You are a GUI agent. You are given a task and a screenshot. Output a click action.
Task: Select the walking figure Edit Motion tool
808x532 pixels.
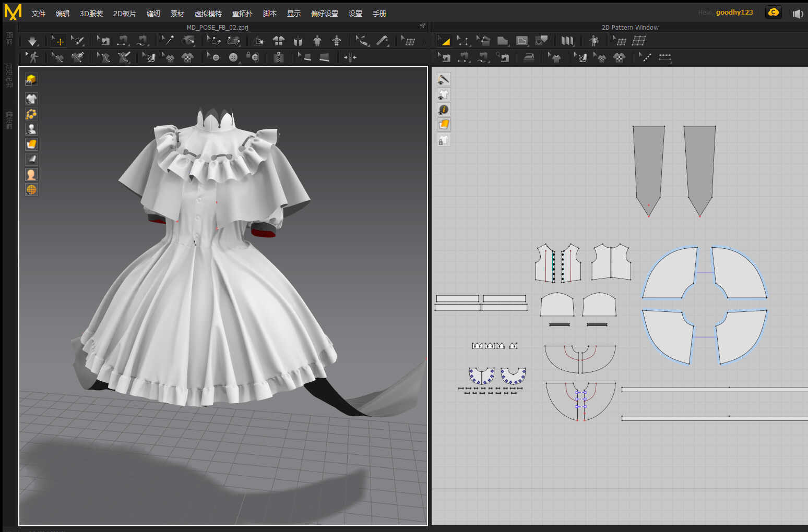32,57
